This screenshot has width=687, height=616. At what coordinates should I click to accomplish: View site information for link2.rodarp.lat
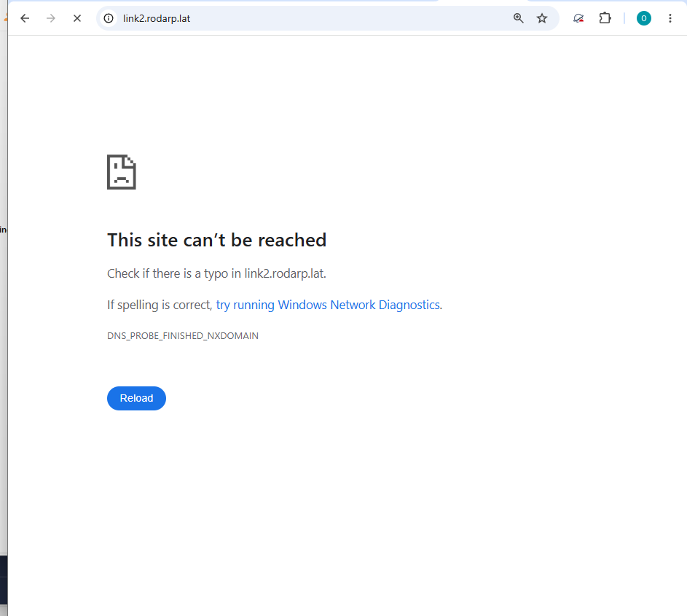[109, 18]
